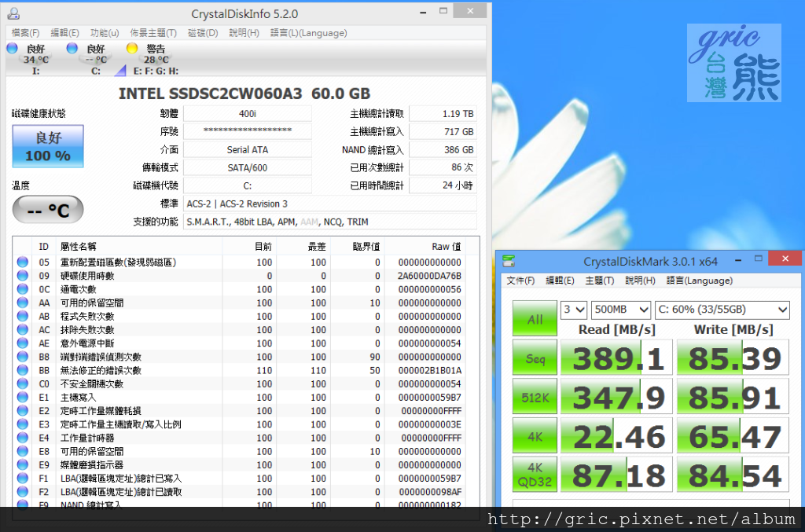
Task: Click status orb for attribute AA
Action: pos(23,303)
